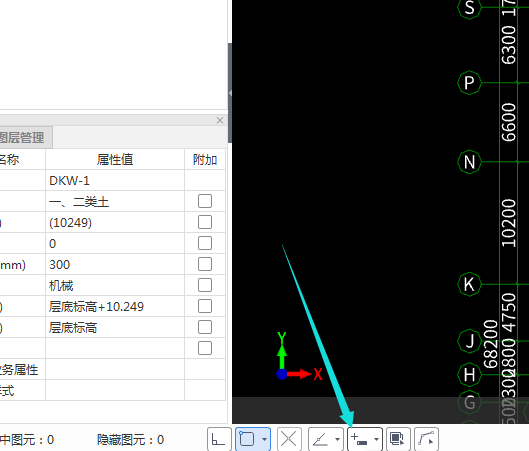
Task: Click axis bubble K in the drawing
Action: [469, 284]
